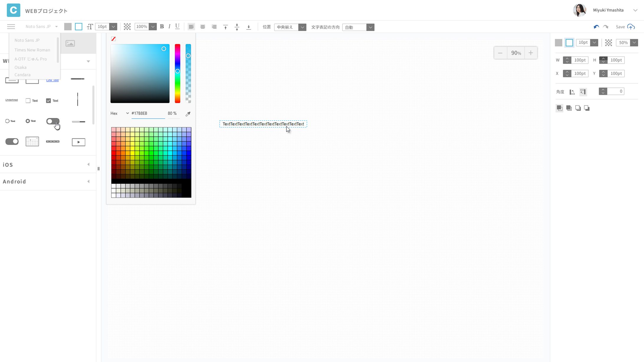Apply underline text formatting
Viewport: 644px width, 362px height.
pyautogui.click(x=177, y=27)
